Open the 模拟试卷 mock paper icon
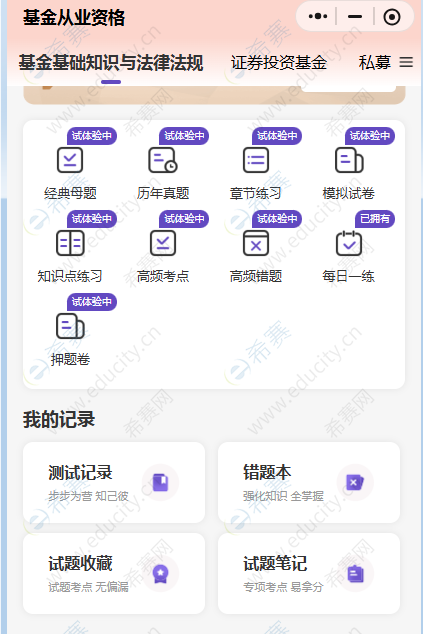Image resolution: width=423 pixels, height=634 pixels. pyautogui.click(x=349, y=160)
